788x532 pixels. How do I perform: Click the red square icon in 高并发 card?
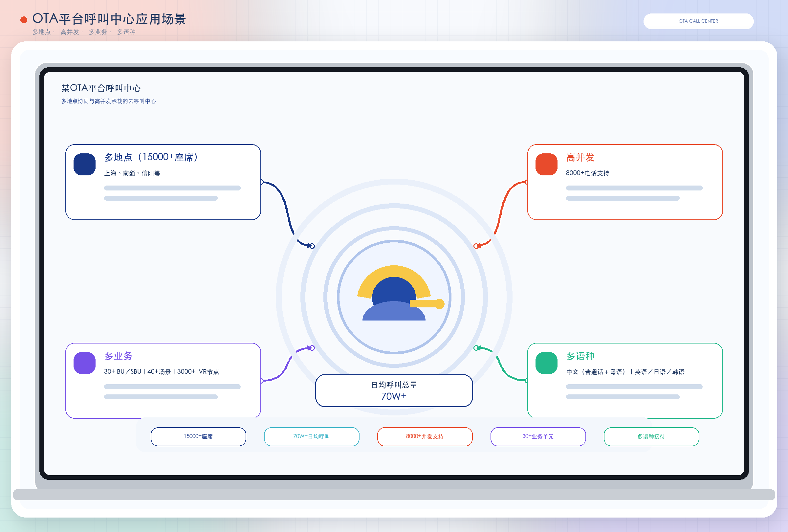tap(546, 164)
